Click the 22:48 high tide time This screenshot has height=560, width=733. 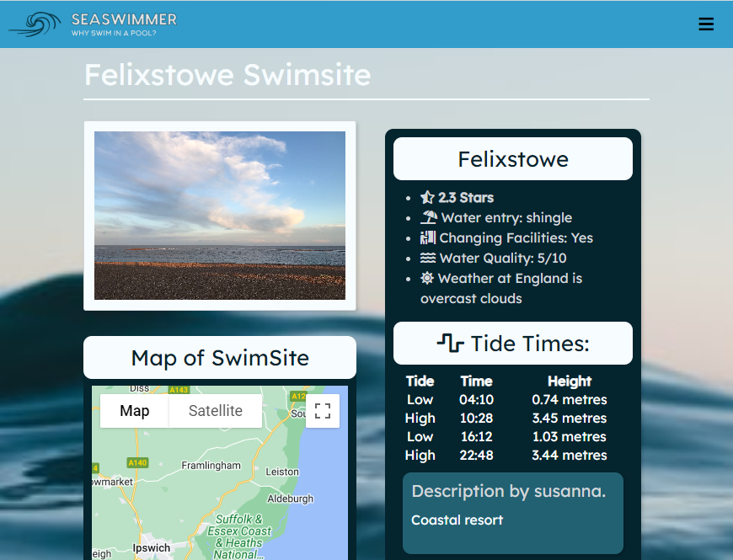pos(476,455)
